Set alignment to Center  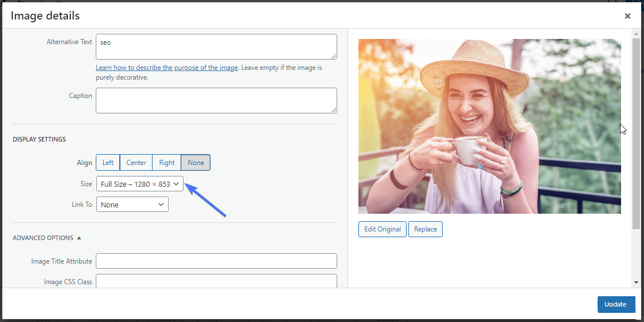[x=136, y=163]
